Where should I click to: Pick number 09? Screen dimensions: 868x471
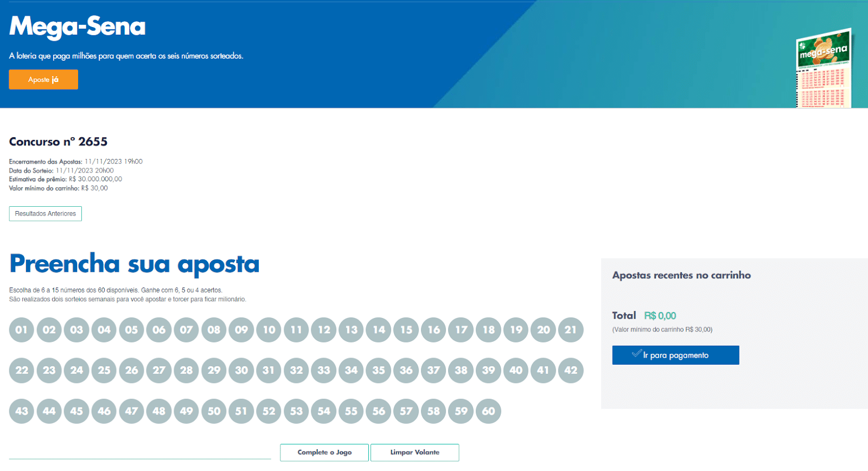click(x=241, y=330)
